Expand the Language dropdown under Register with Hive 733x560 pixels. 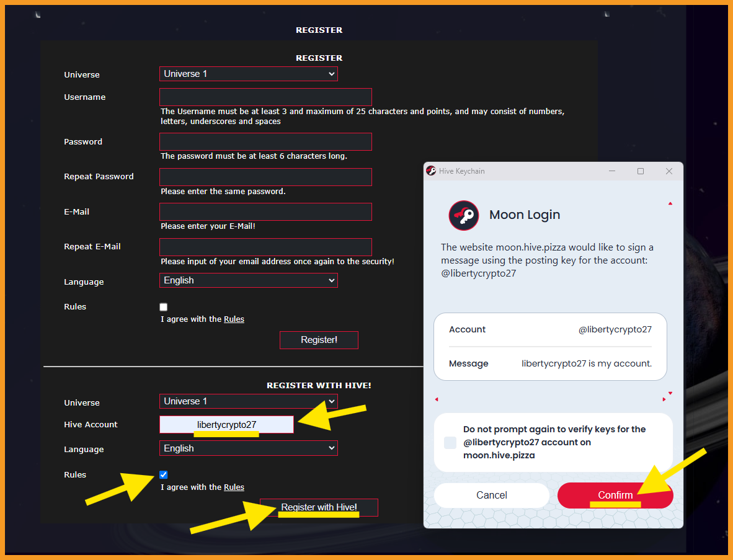249,448
